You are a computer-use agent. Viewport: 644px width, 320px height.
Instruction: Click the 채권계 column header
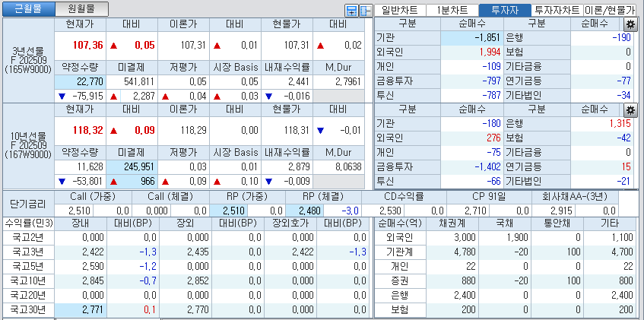pos(452,224)
